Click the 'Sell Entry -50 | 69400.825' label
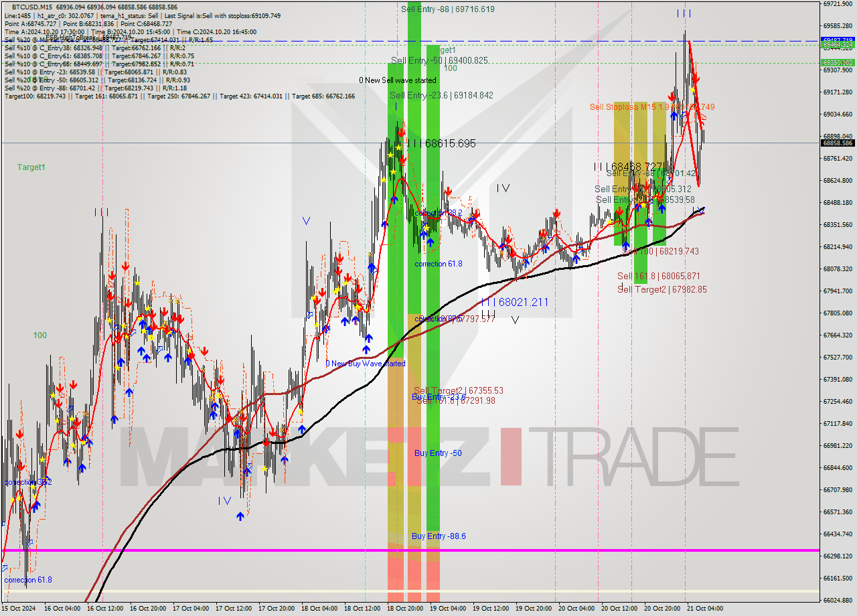This screenshot has height=616, width=857. (x=439, y=60)
